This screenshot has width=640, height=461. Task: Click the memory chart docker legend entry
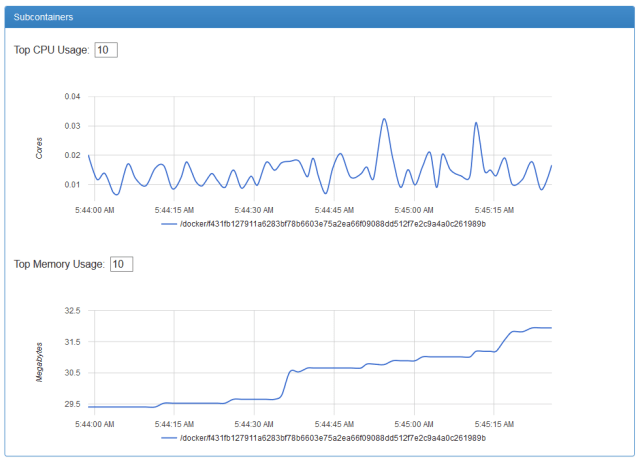point(333,438)
